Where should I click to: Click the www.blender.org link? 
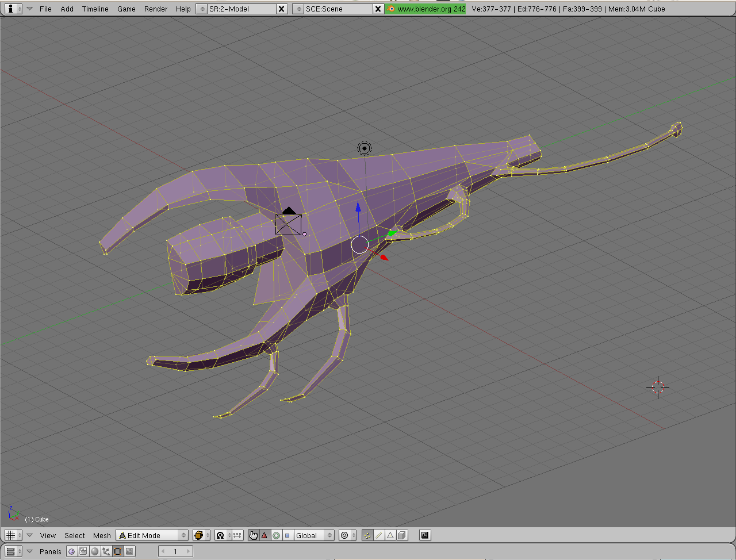point(426,9)
